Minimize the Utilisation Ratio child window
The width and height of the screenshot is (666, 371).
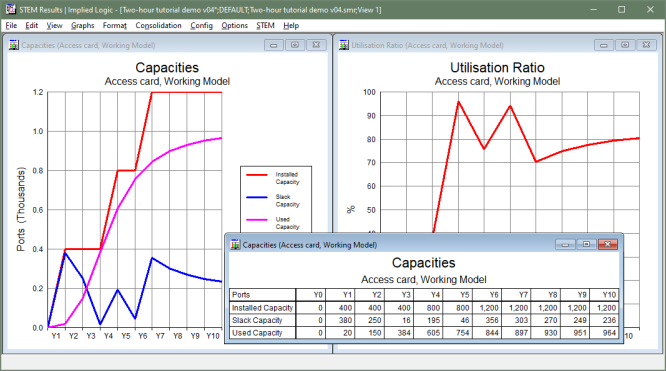604,45
